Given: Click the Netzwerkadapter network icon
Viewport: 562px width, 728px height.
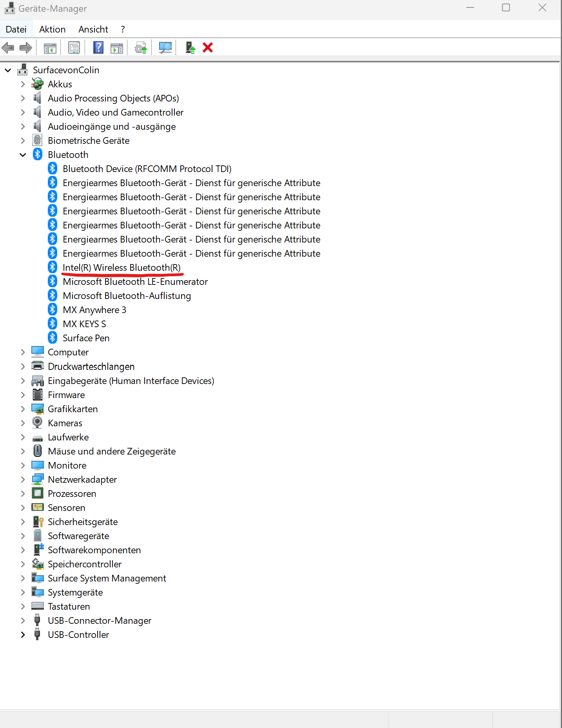Looking at the screenshot, I should click(x=38, y=479).
